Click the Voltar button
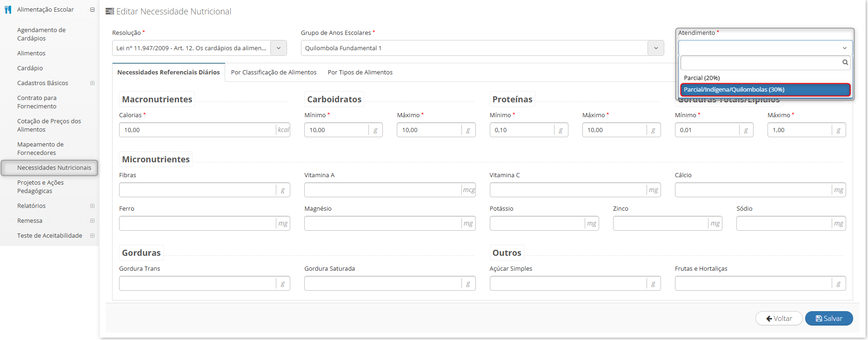 (x=779, y=318)
